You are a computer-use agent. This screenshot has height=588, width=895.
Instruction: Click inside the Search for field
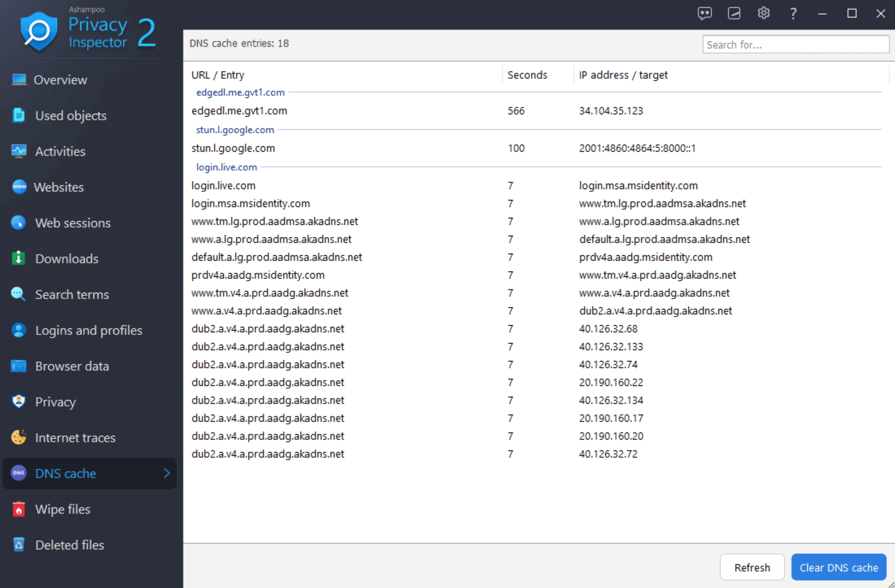(x=795, y=44)
